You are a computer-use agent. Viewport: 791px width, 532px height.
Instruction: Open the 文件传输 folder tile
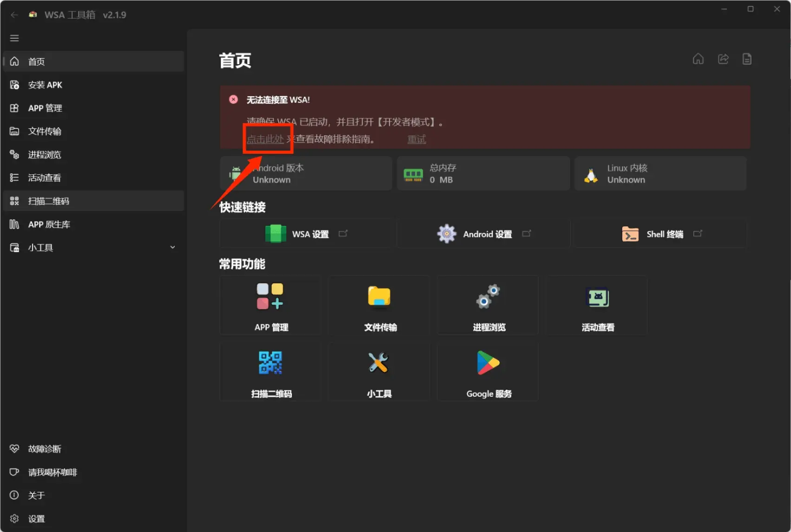[x=379, y=305]
